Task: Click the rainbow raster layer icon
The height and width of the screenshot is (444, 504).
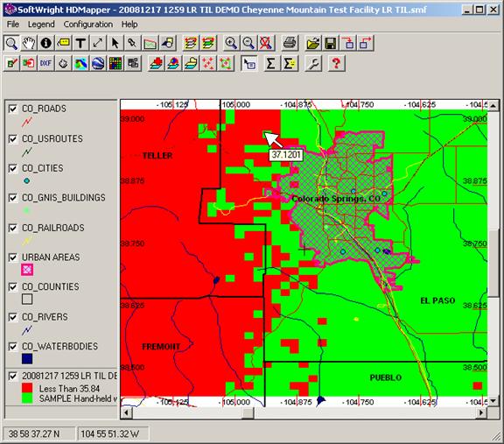Action: click(80, 63)
